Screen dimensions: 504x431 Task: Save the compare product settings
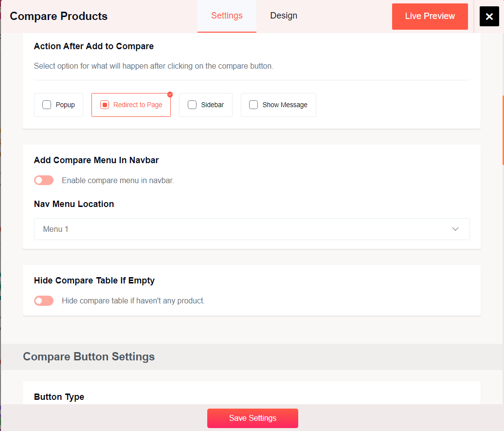(x=252, y=418)
